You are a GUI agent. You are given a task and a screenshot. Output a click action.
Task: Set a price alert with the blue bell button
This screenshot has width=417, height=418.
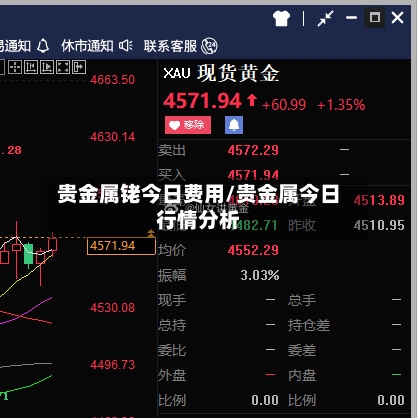pos(234,125)
